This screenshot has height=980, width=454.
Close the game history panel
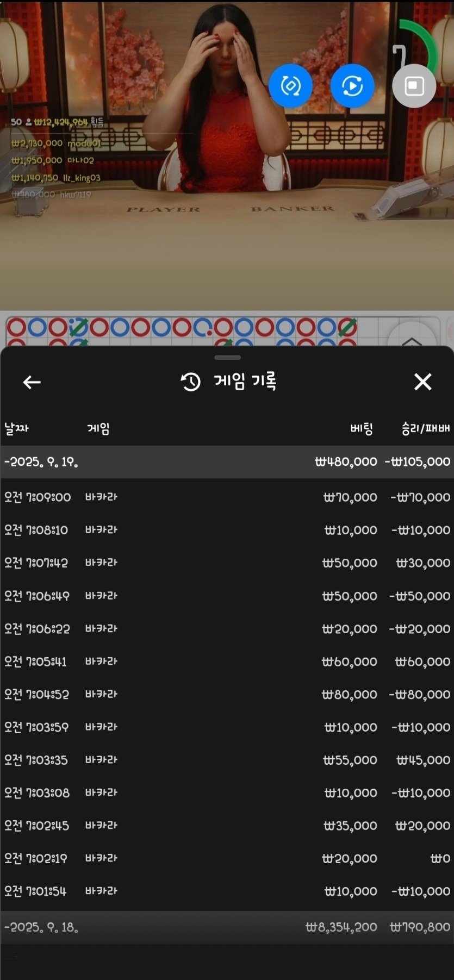(x=422, y=382)
